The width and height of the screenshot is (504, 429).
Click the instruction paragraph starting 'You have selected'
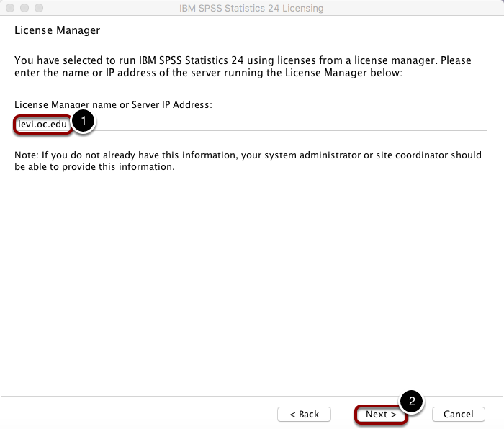pos(243,66)
